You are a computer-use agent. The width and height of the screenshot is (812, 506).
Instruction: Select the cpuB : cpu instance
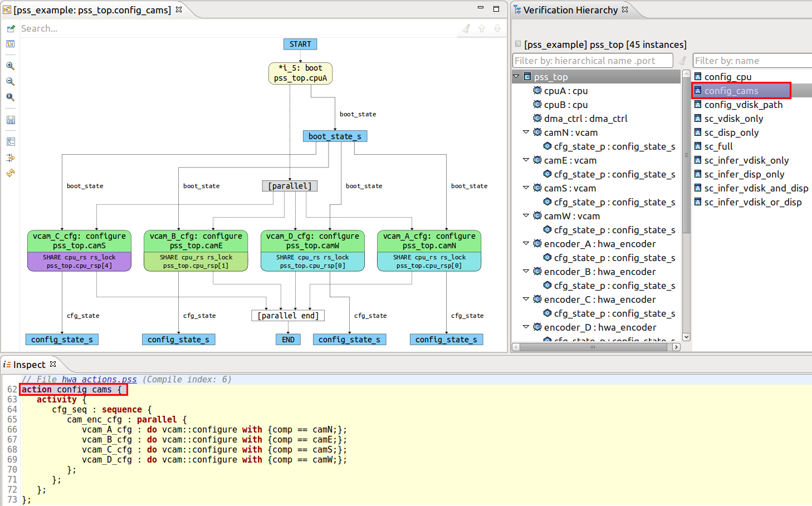pyautogui.click(x=566, y=105)
